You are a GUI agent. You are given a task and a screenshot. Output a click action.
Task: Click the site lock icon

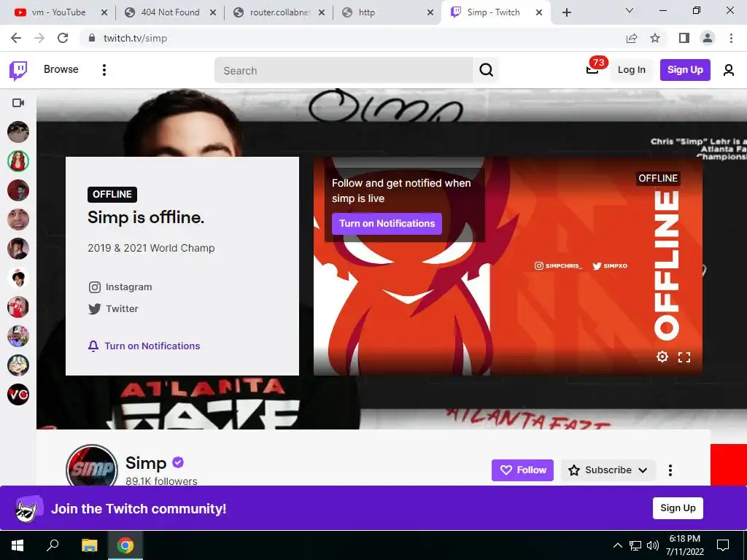click(91, 38)
